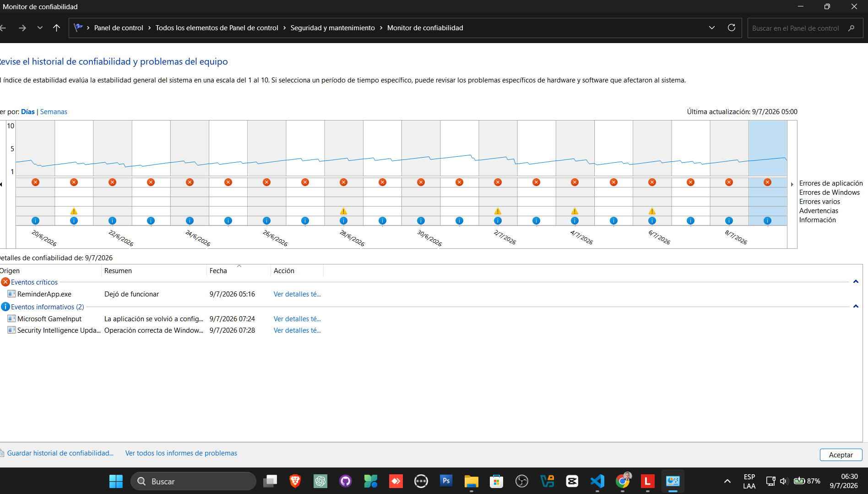Viewport: 868px width, 494px height.
Task: Open File Explorer in the taskbar
Action: click(472, 481)
